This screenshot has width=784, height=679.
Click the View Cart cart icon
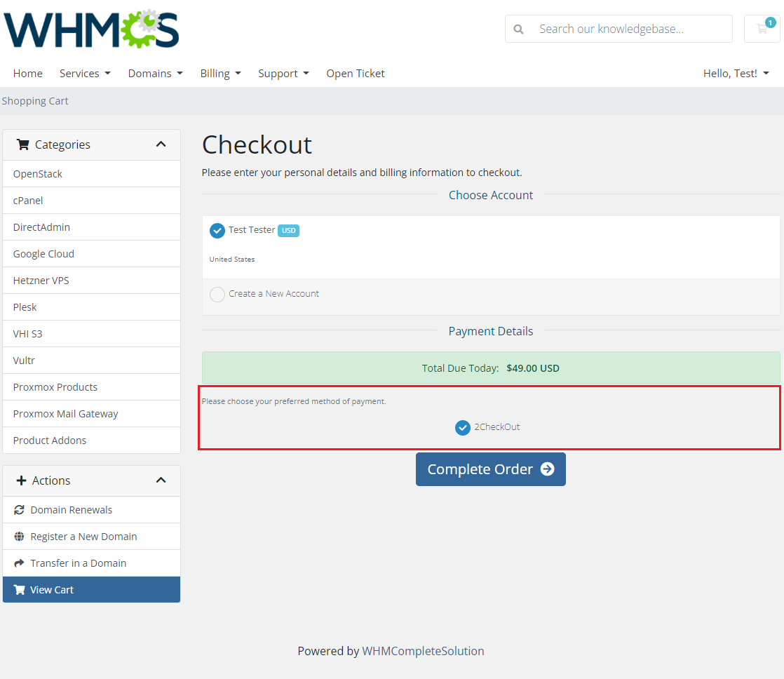(19, 589)
